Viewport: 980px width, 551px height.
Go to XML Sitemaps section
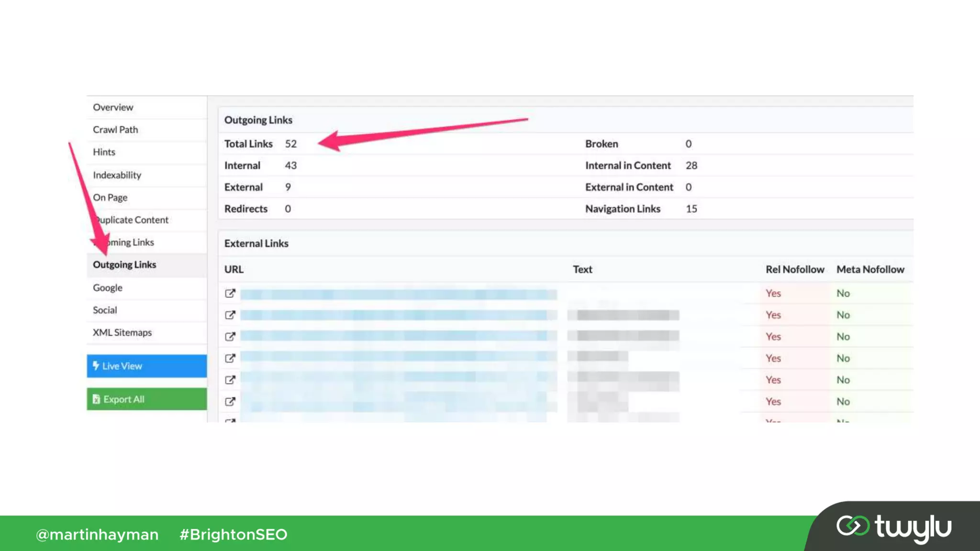click(x=122, y=332)
